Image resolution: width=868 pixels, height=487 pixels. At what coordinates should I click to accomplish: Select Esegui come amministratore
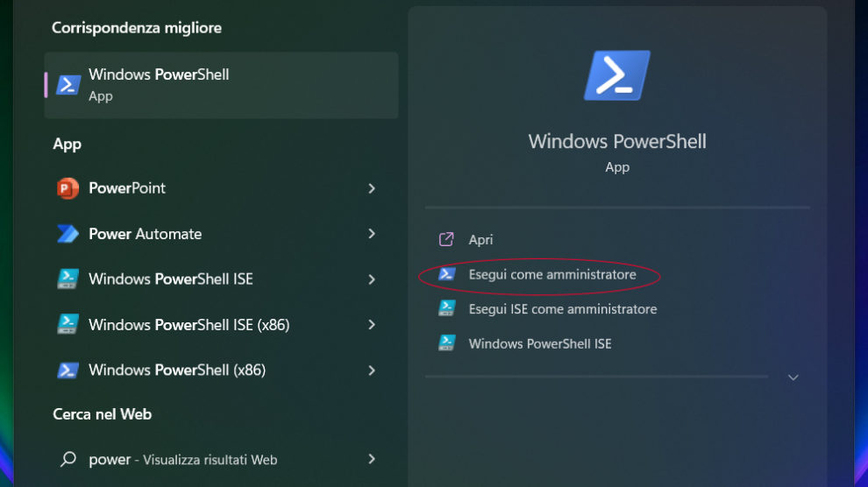point(552,275)
